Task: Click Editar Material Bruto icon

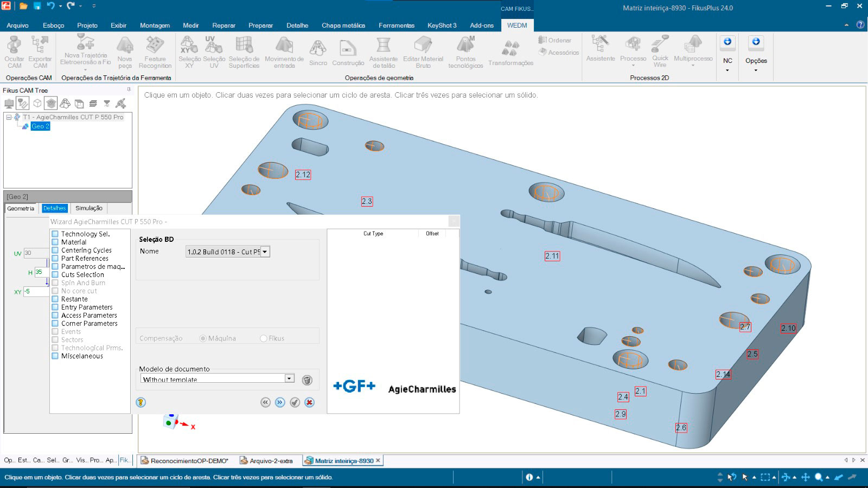Action: point(423,52)
